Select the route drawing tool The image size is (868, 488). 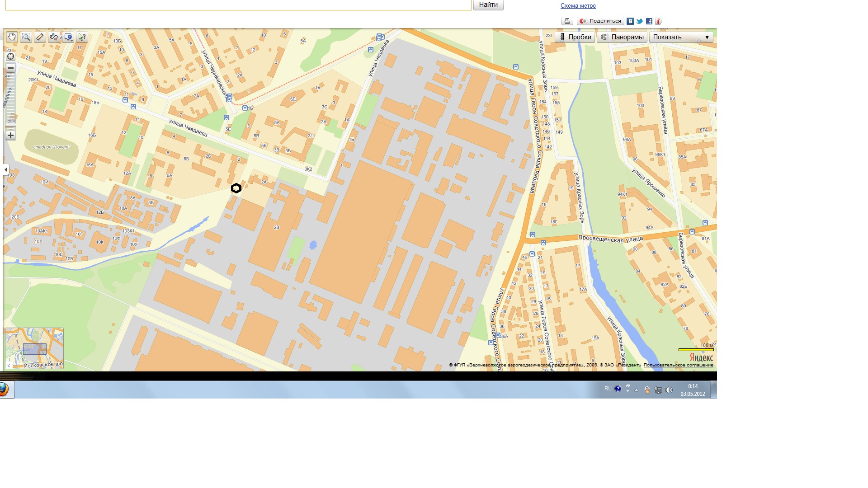[54, 37]
